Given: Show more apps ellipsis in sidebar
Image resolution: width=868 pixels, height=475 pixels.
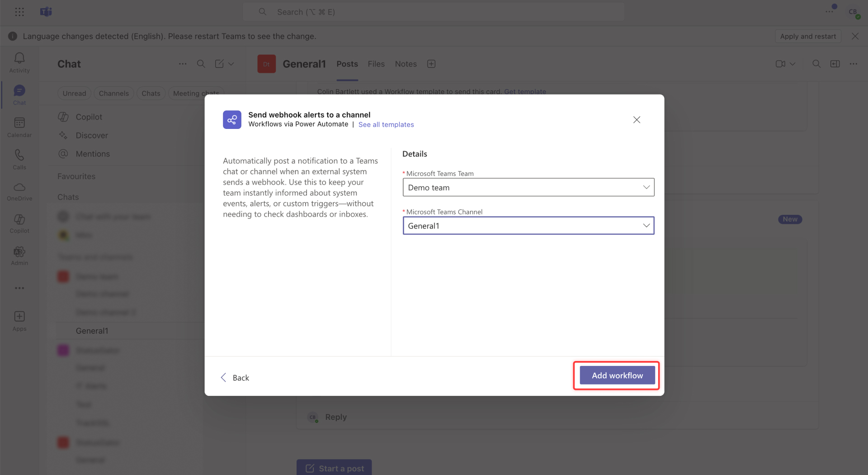Looking at the screenshot, I should coord(19,288).
